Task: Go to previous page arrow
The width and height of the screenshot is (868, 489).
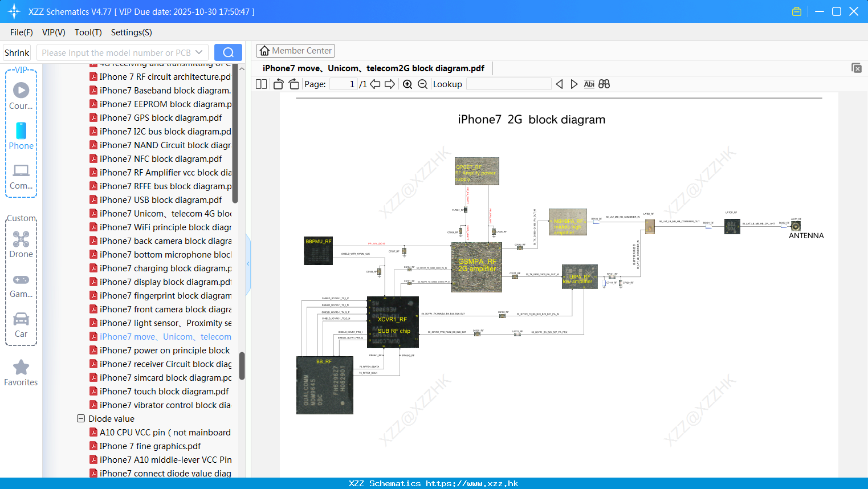Action: point(375,84)
